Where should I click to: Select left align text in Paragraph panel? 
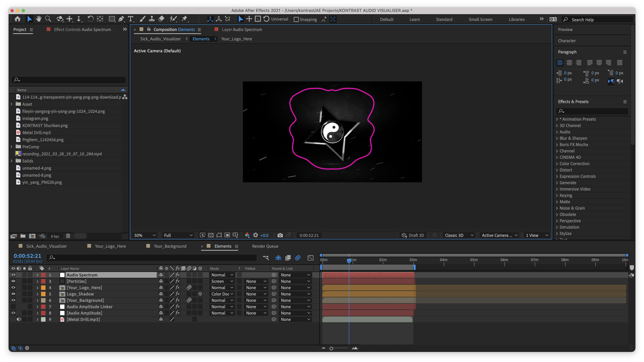point(560,63)
